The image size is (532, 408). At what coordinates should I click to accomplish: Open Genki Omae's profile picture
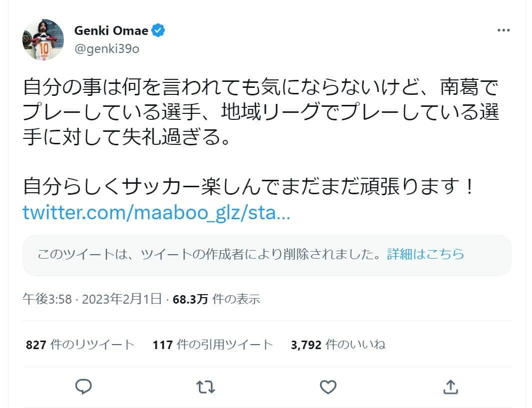[x=43, y=38]
